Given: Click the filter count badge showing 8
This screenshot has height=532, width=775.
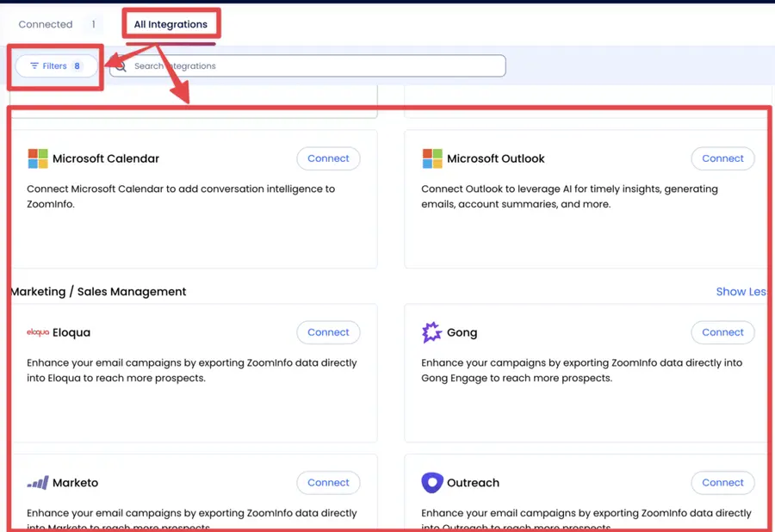Looking at the screenshot, I should [x=76, y=65].
